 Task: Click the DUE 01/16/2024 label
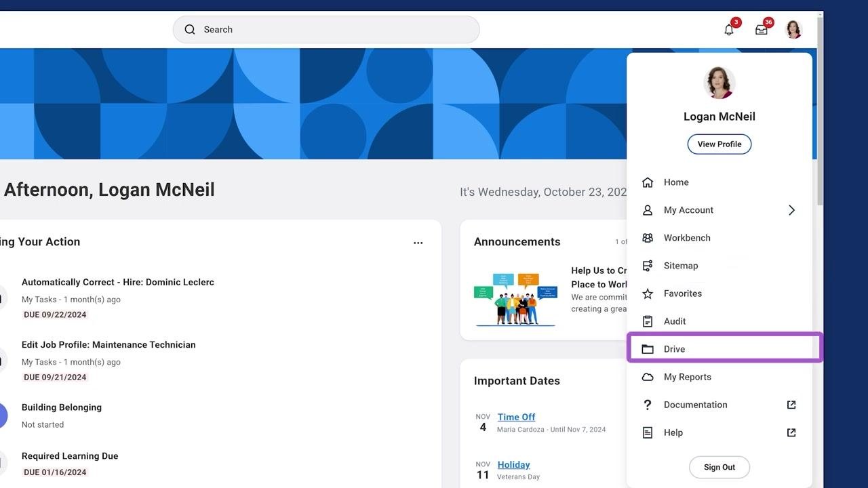pos(55,472)
